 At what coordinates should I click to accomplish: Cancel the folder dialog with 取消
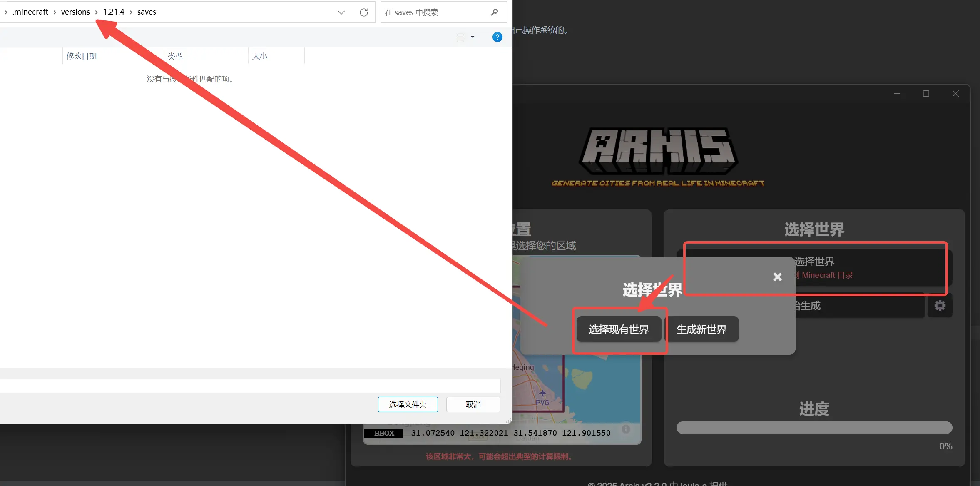(x=473, y=404)
